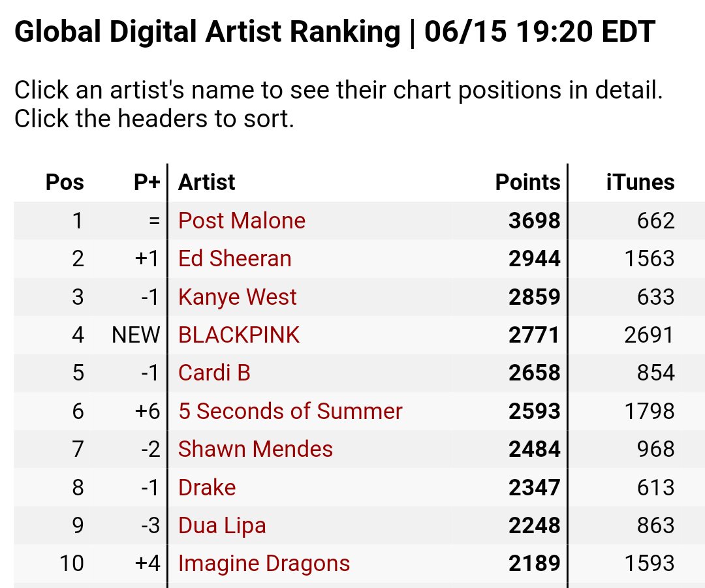Sort table by Points header
This screenshot has width=705, height=588.
527,182
